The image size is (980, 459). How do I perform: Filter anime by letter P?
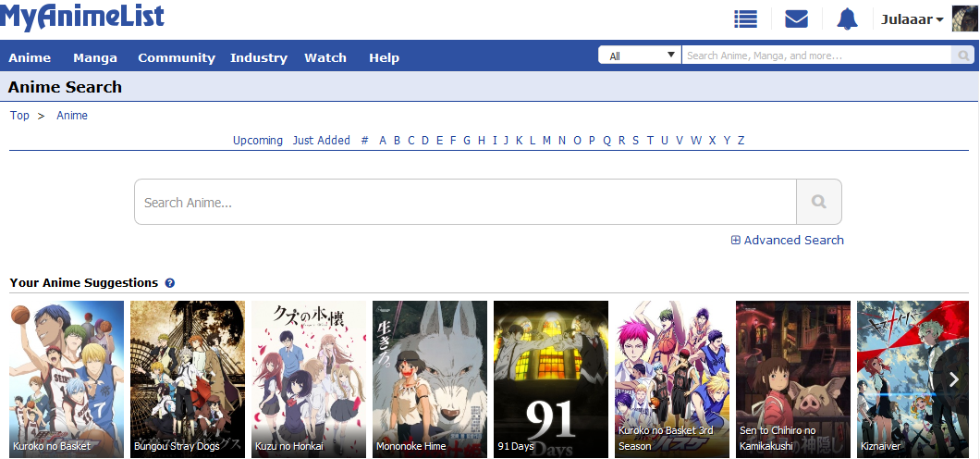coord(592,140)
